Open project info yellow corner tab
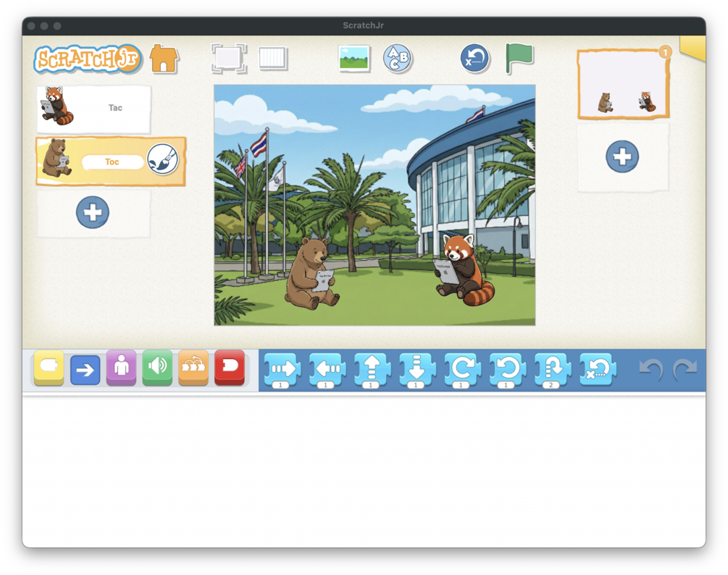 (694, 47)
